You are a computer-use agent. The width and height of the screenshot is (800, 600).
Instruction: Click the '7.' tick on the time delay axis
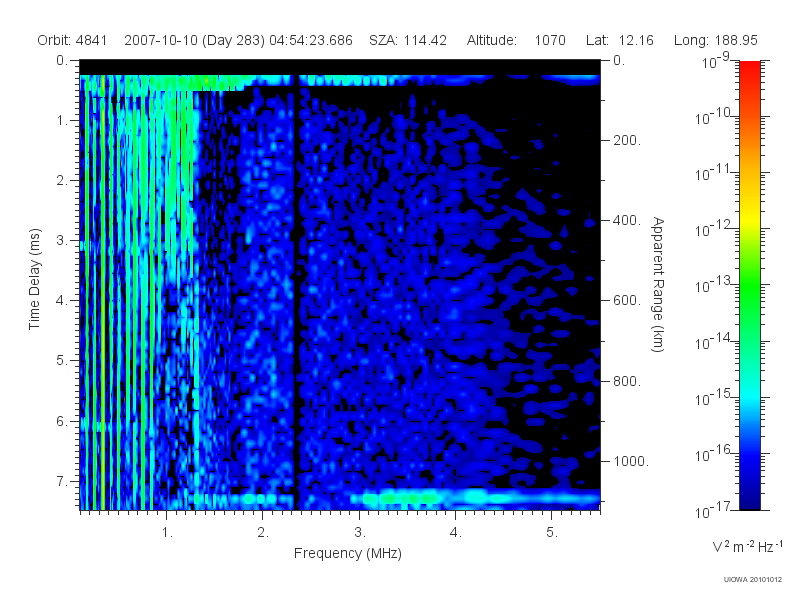click(x=62, y=481)
